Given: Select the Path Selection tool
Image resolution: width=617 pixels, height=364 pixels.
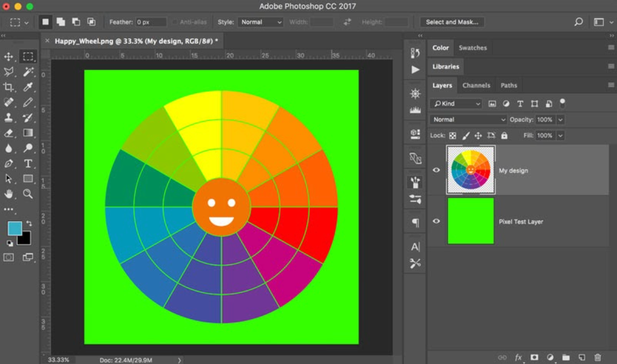Looking at the screenshot, I should (8, 179).
